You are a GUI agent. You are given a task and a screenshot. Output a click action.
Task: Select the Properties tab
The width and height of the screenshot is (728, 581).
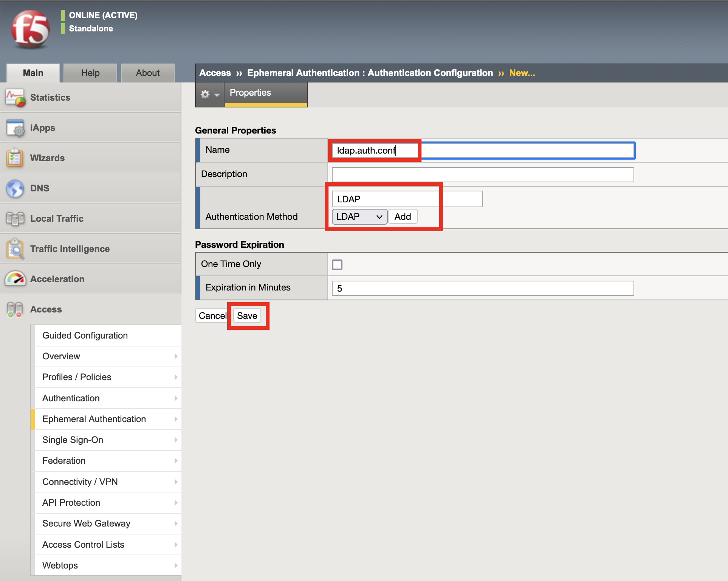click(x=266, y=94)
